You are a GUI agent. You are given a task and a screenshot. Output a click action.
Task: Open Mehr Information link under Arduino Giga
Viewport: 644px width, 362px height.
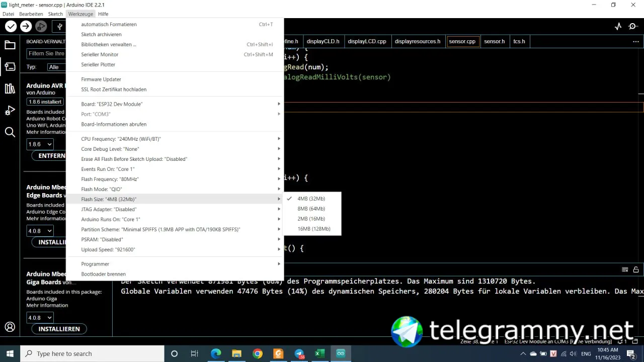coord(47,305)
